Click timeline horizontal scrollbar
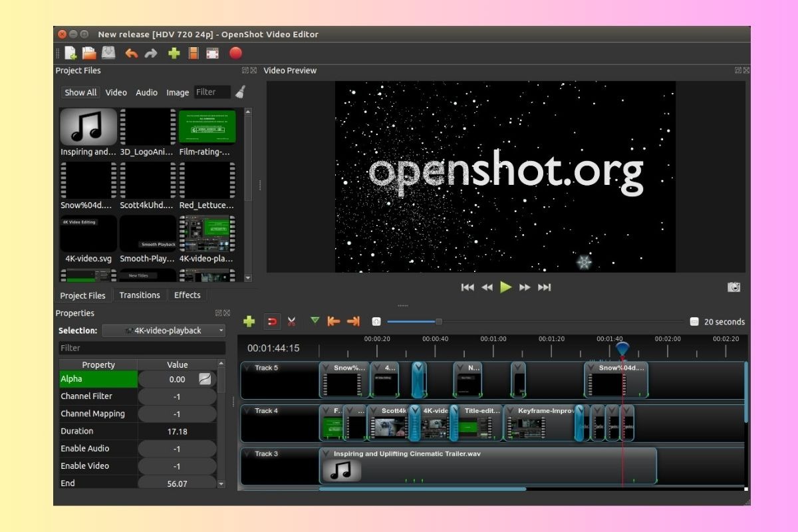Viewport: 798px width, 532px height. tap(422, 489)
